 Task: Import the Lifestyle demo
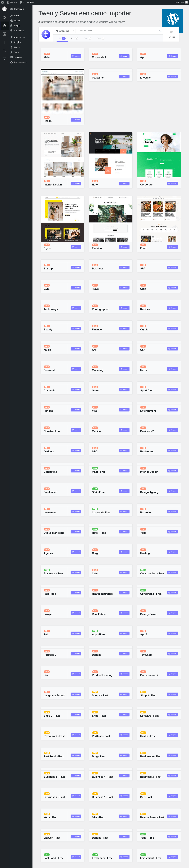pos(172,76)
